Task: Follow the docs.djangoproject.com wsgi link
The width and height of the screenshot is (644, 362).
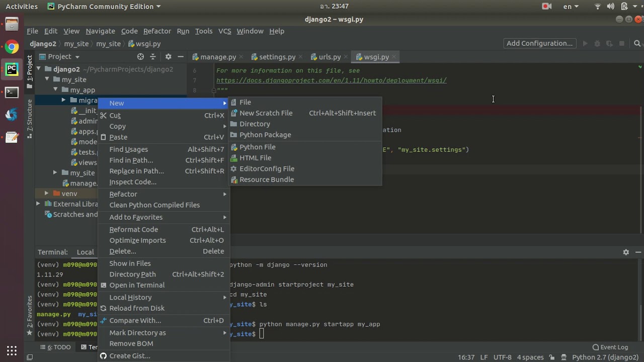Action: [x=332, y=80]
